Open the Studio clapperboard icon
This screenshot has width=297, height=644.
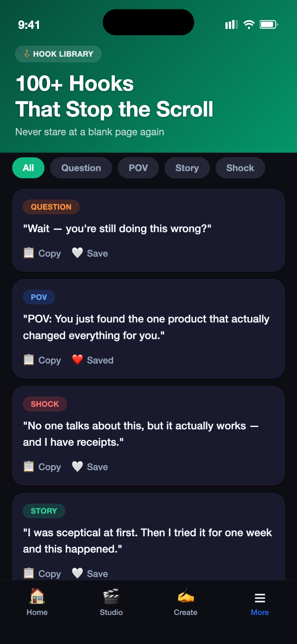click(111, 597)
